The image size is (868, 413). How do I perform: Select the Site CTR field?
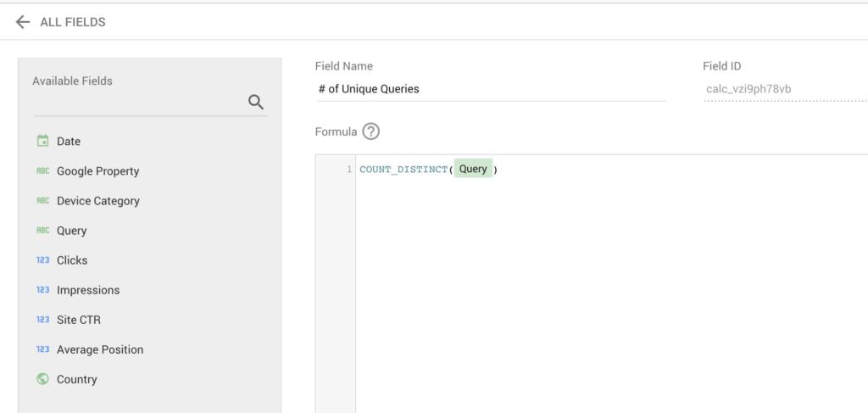point(79,320)
